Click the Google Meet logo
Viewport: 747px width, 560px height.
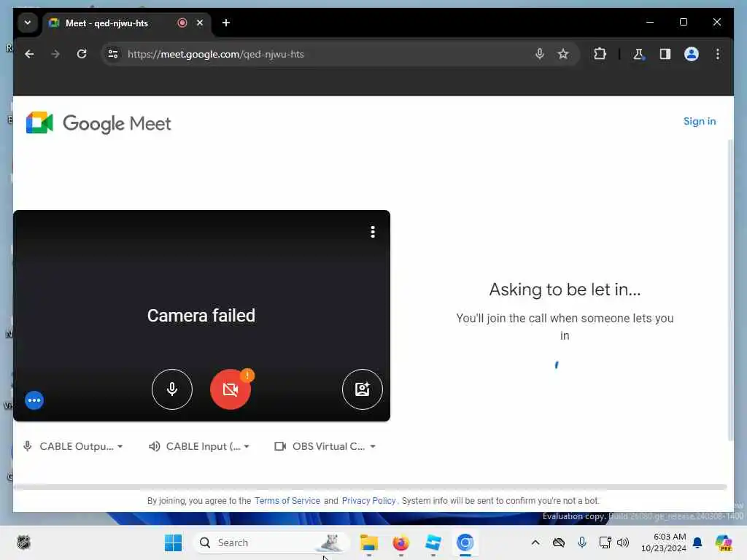[x=98, y=123]
